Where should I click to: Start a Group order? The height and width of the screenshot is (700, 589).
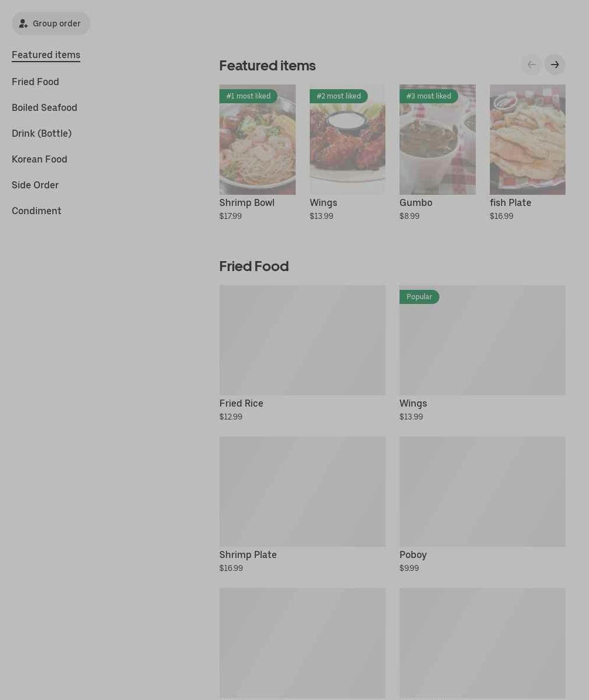click(51, 23)
